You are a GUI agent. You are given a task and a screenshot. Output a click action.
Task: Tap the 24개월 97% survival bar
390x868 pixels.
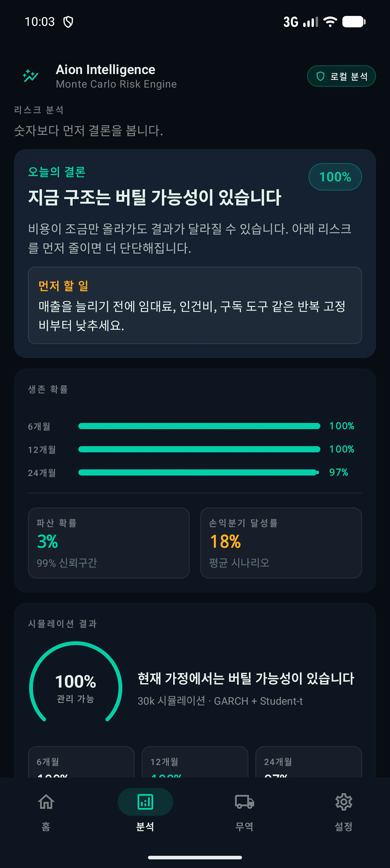pyautogui.click(x=199, y=473)
